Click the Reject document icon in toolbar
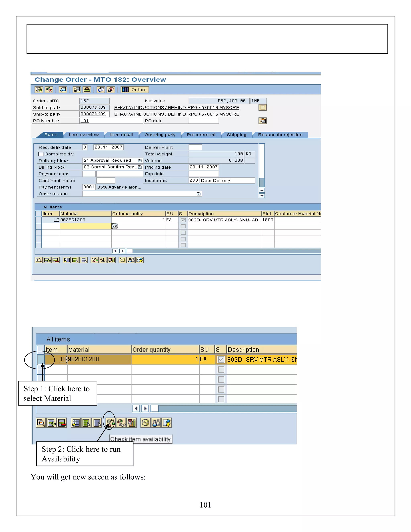 click(111, 90)
